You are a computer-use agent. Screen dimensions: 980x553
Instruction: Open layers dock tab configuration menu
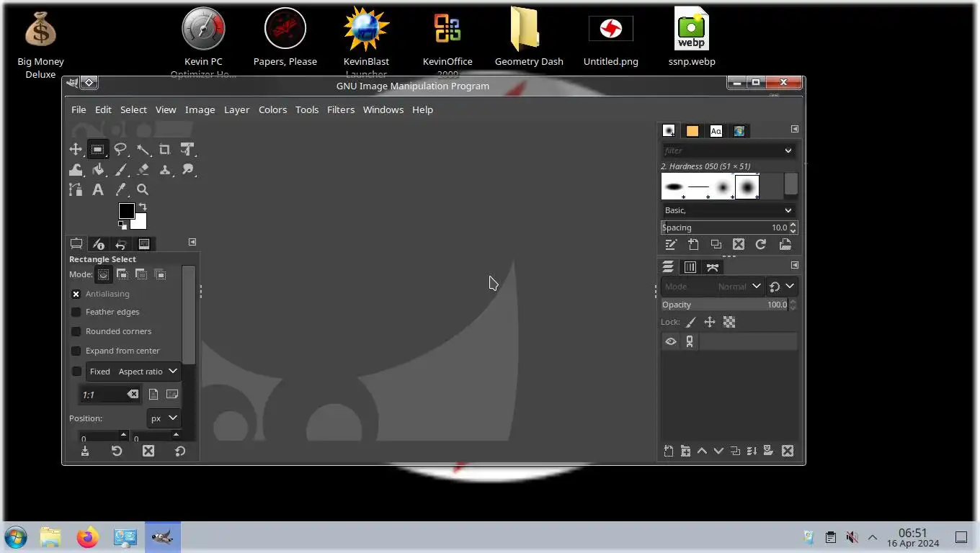point(794,265)
